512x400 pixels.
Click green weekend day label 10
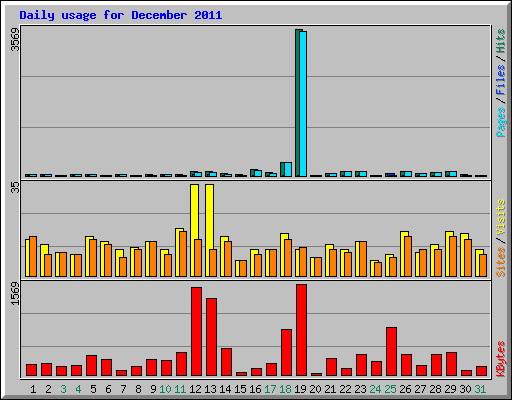pos(165,389)
